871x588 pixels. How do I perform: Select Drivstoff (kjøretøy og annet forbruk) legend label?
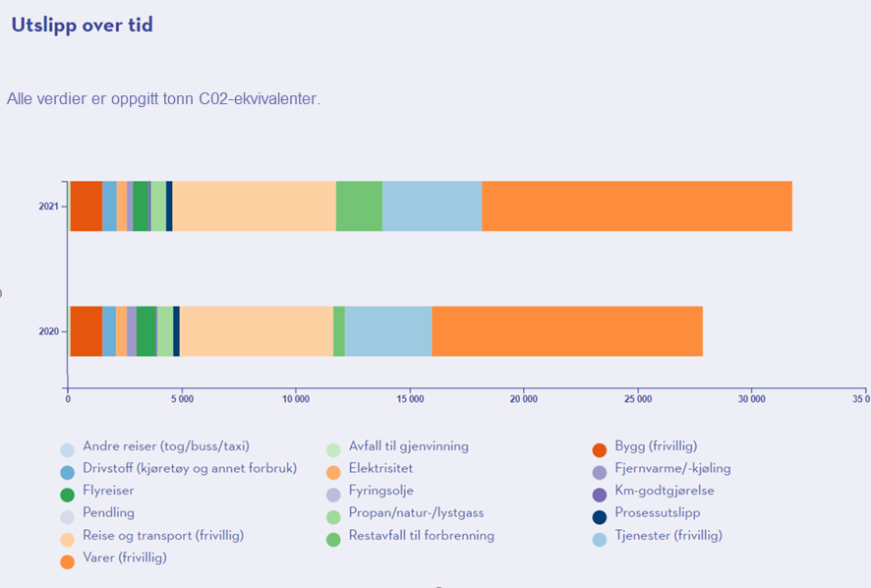tap(189, 468)
